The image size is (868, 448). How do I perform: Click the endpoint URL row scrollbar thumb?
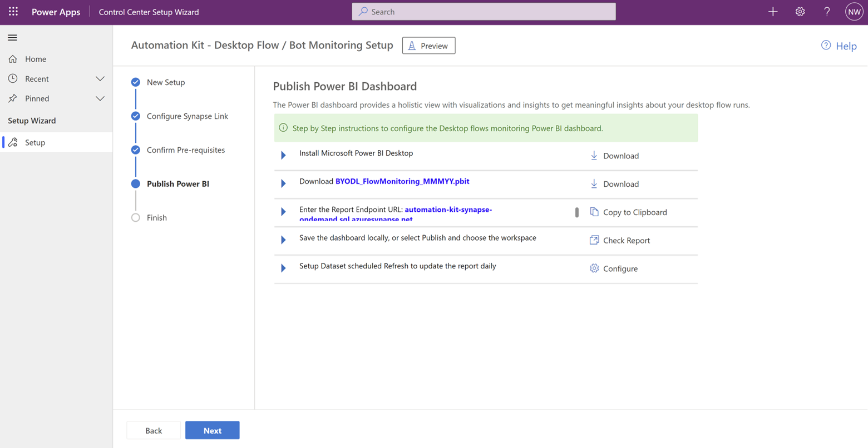coord(577,212)
